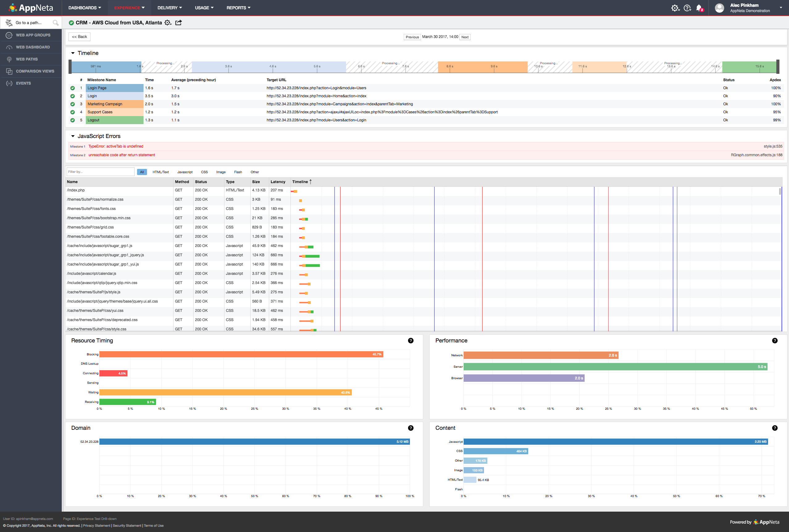Screen dimensions: 789x532
Task: Click search magnifier in Go to path
Action: click(55, 23)
